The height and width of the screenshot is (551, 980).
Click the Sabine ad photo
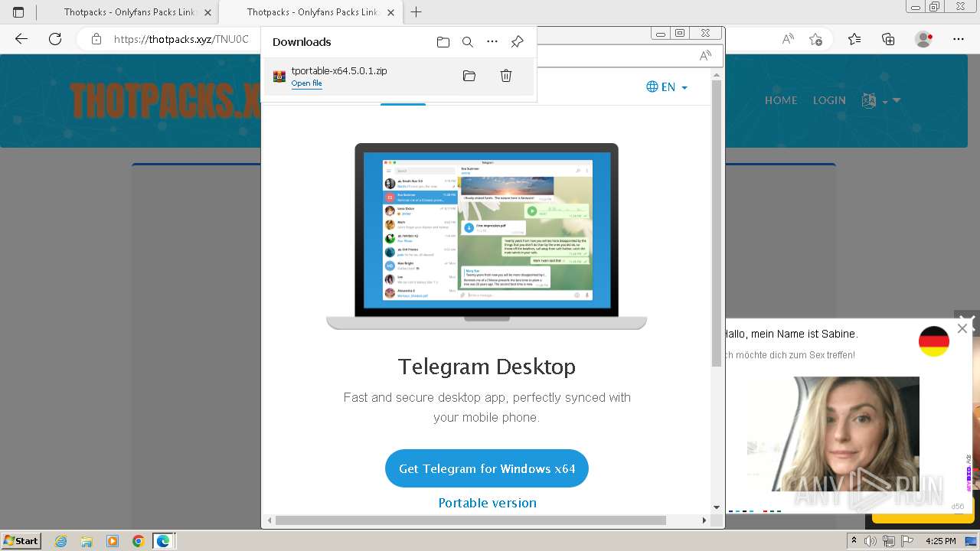(x=833, y=434)
